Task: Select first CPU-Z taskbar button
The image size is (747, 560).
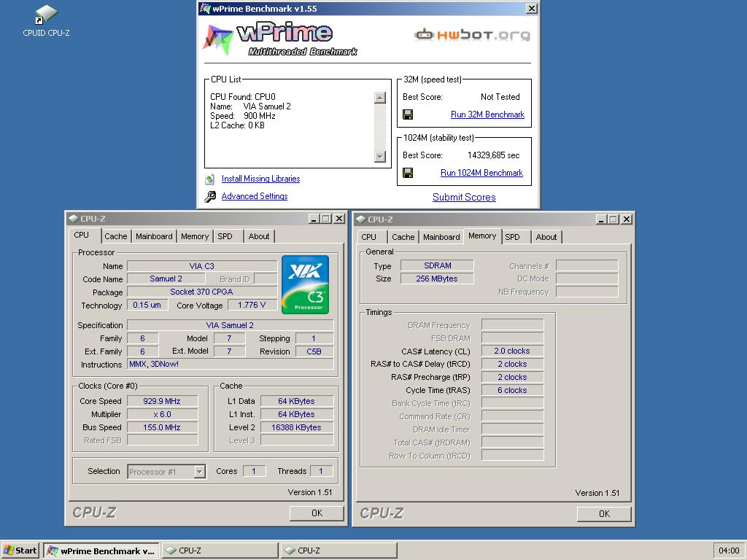Action: coord(220,551)
